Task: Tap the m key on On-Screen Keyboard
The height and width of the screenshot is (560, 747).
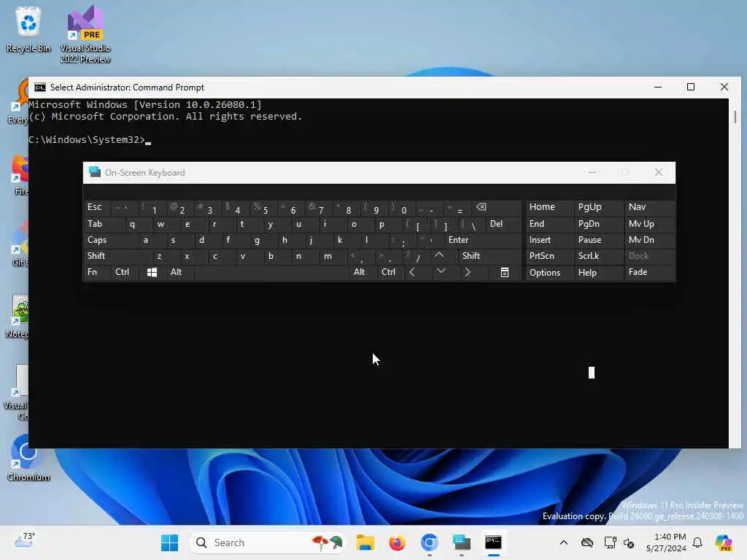Action: tap(332, 256)
